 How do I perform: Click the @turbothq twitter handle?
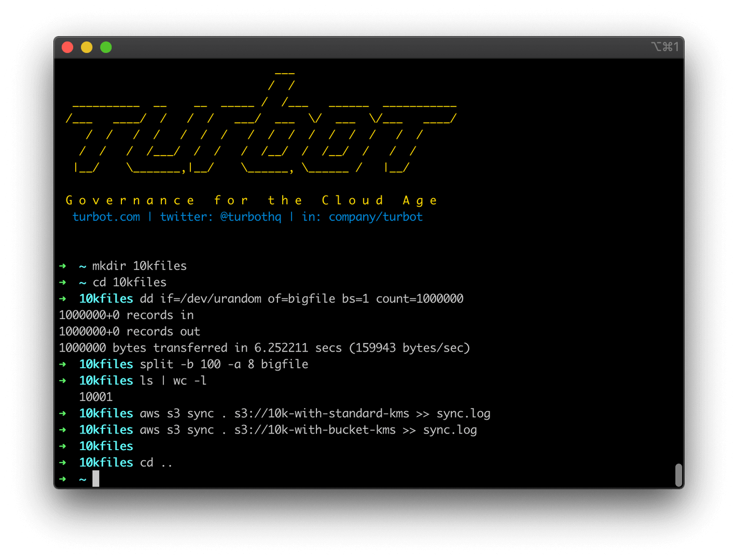[250, 217]
